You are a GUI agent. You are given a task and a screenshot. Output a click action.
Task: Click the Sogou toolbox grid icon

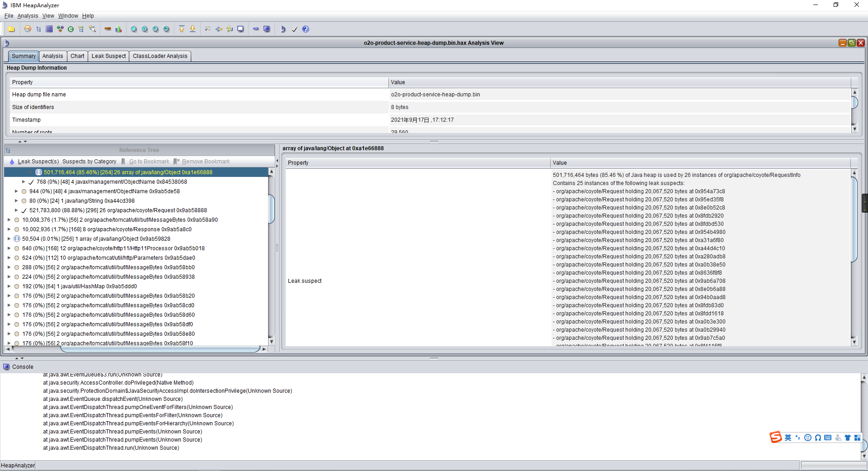pos(857,438)
